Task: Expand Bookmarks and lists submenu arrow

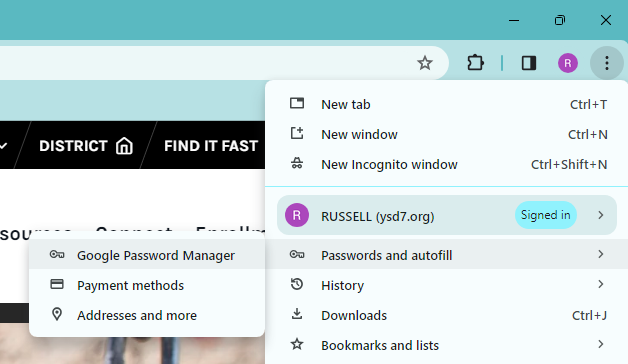Action: tap(600, 344)
